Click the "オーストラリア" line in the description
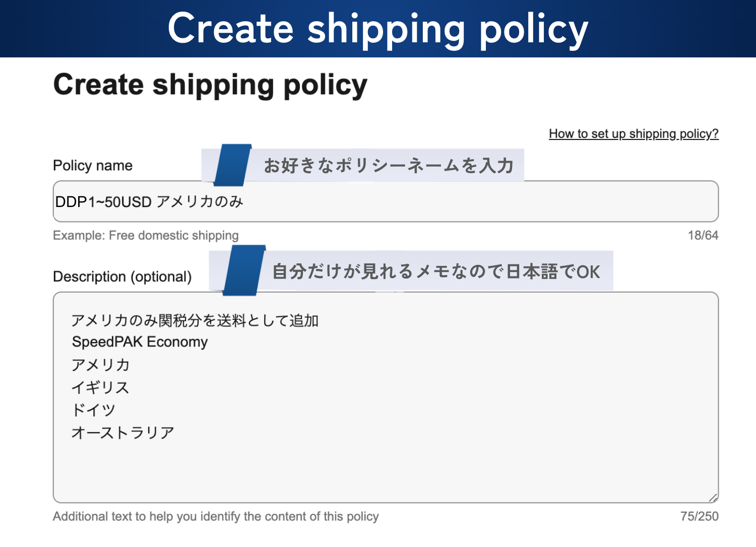The image size is (756, 547). (x=123, y=433)
